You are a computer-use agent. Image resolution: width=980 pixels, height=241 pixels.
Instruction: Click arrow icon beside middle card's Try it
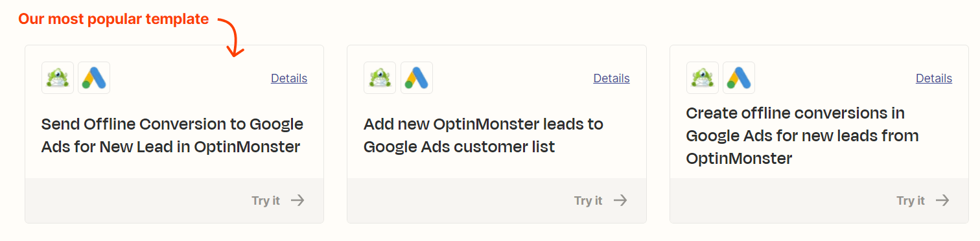point(620,200)
